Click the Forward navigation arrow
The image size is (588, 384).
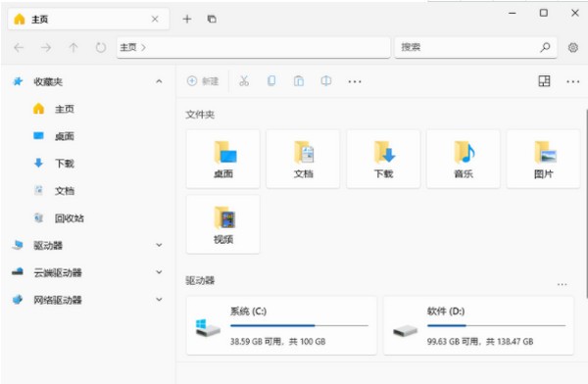tap(46, 48)
